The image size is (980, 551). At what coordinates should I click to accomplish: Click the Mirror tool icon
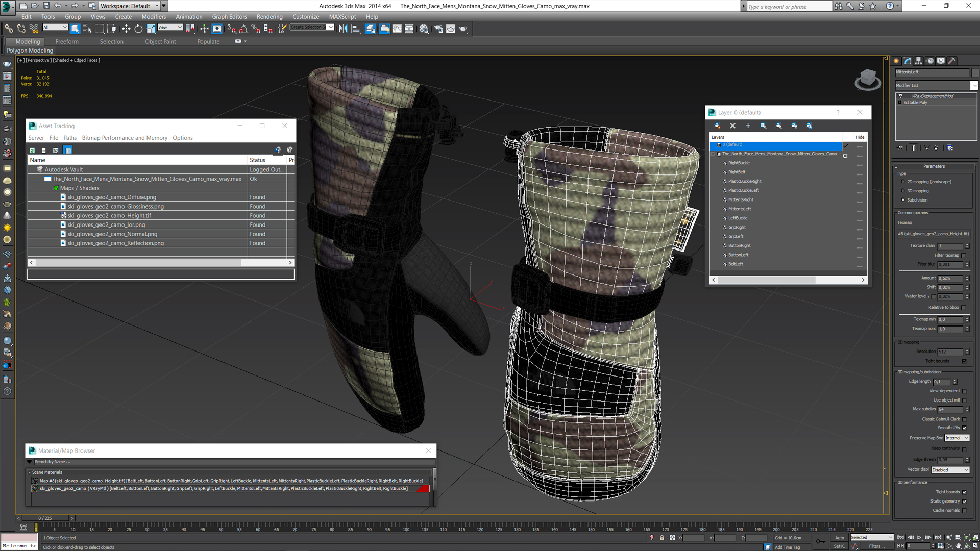pyautogui.click(x=343, y=29)
